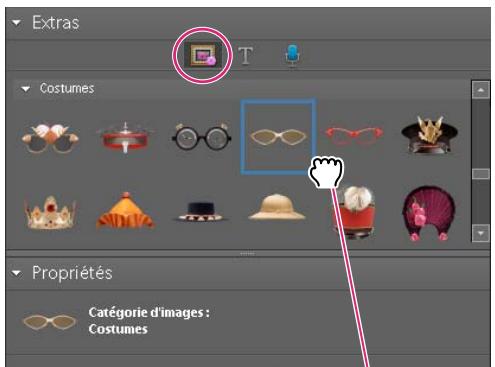Select the jeweled gold crown costume
Image resolution: width=495 pixels, height=367 pixels.
pyautogui.click(x=50, y=213)
